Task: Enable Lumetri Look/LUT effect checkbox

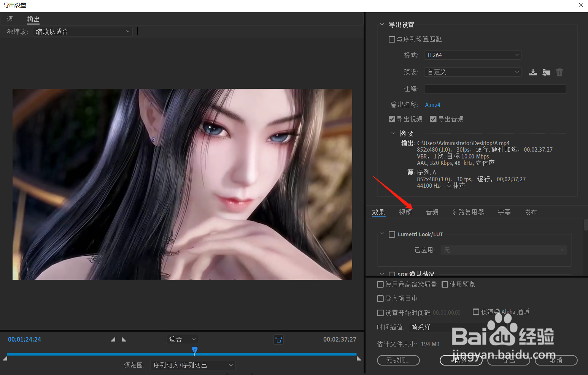Action: coord(392,234)
